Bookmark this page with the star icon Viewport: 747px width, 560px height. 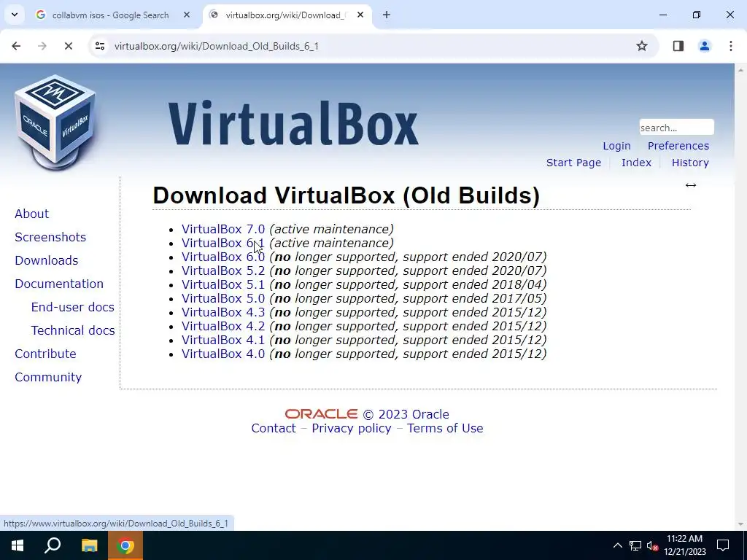(642, 46)
